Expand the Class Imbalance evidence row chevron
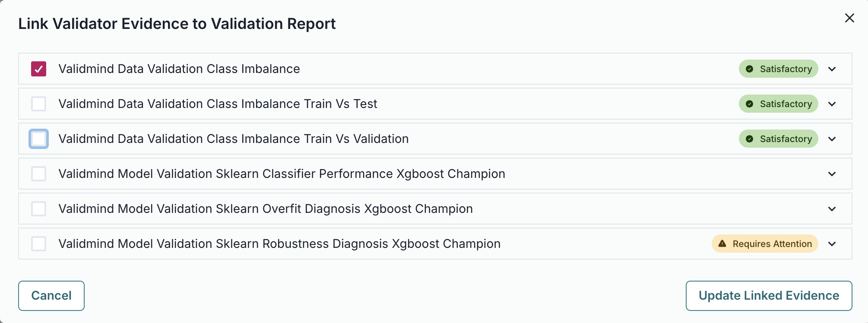 coord(832,69)
